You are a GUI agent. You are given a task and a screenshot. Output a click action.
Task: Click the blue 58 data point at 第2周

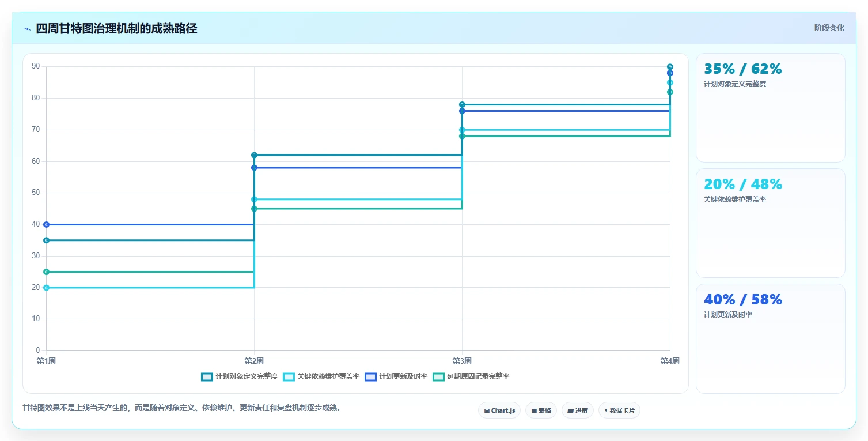pos(254,167)
